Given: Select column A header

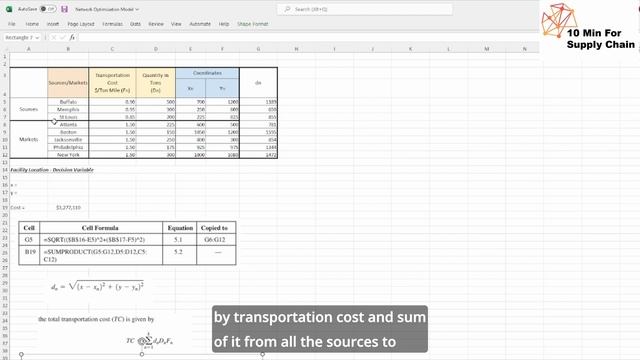Looking at the screenshot, I should [x=29, y=49].
